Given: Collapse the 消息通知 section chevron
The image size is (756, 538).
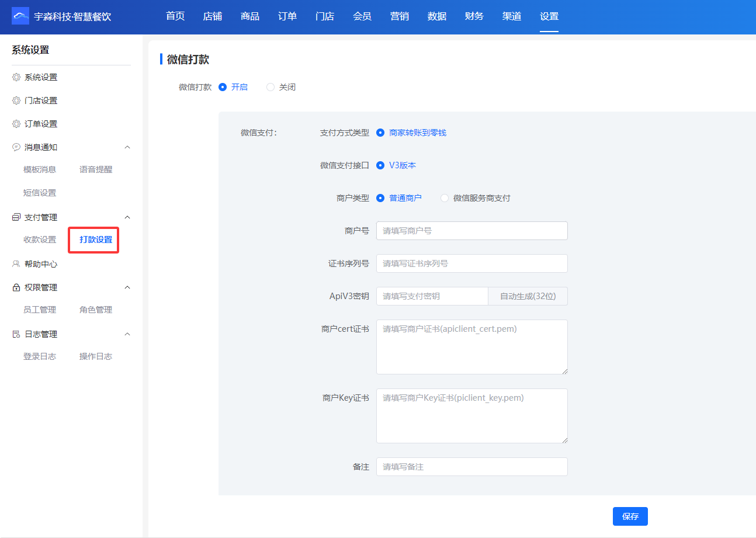Looking at the screenshot, I should point(127,147).
